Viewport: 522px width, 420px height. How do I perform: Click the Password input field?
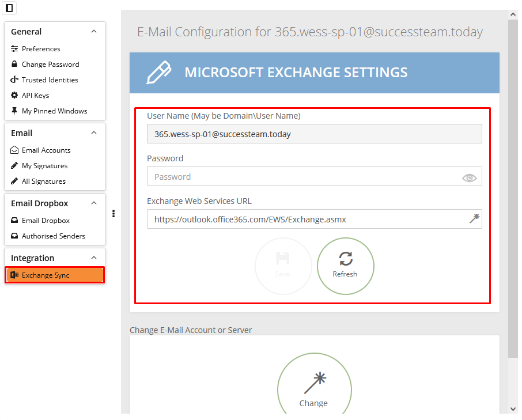[314, 176]
